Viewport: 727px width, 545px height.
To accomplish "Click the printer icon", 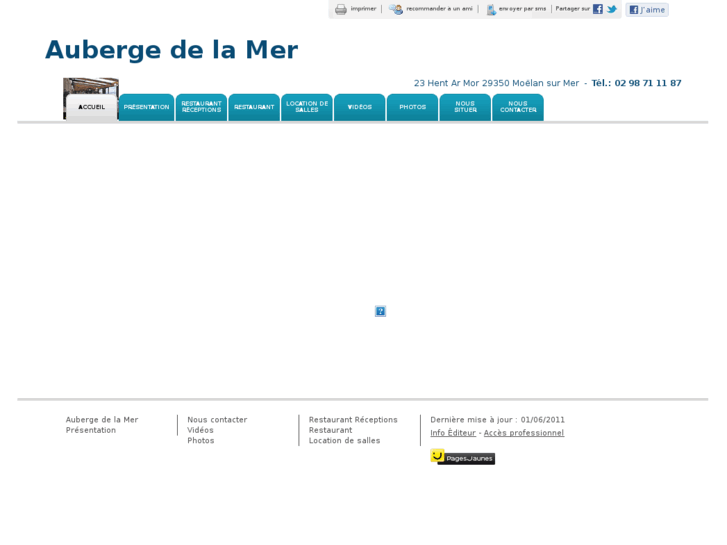I will (x=341, y=9).
